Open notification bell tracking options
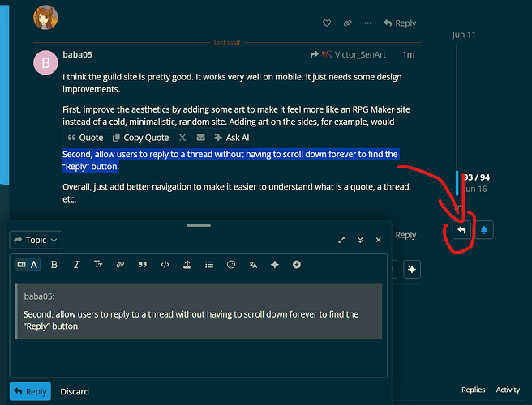Screen dimensions: 532x405 click(484, 230)
